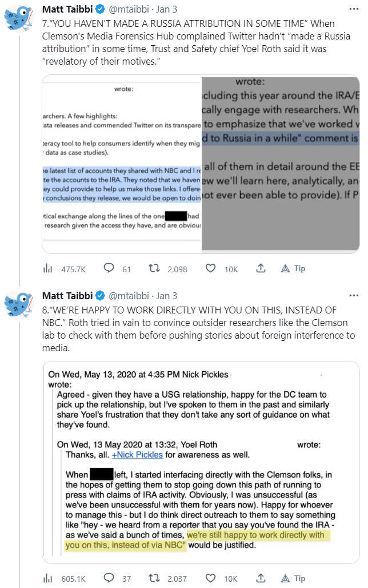Share the first tweet
This screenshot has width=368, height=588.
click(261, 269)
